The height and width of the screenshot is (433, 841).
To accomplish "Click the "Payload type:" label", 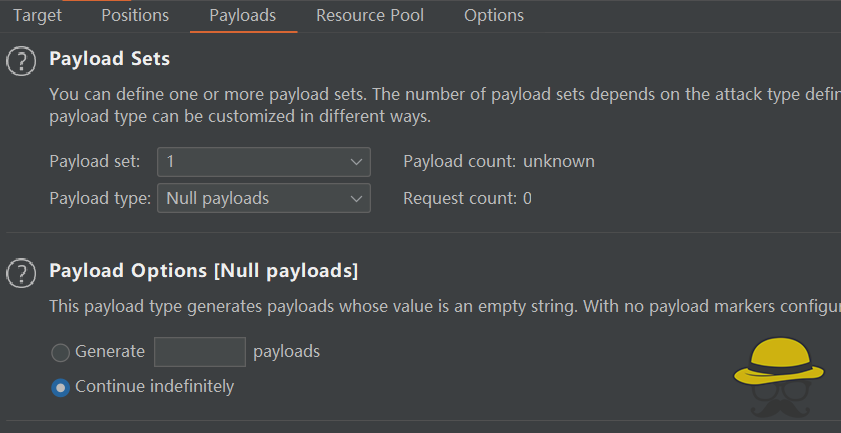I will click(x=99, y=199).
